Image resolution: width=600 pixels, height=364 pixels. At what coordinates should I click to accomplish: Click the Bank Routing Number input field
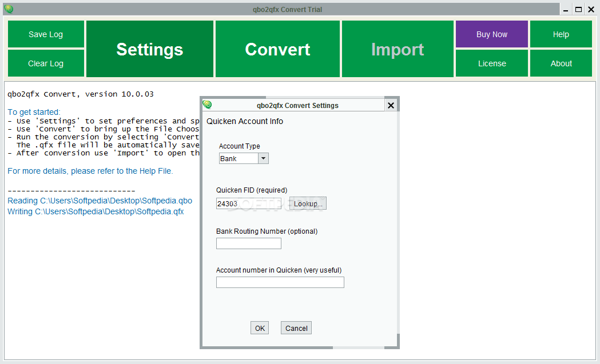249,243
